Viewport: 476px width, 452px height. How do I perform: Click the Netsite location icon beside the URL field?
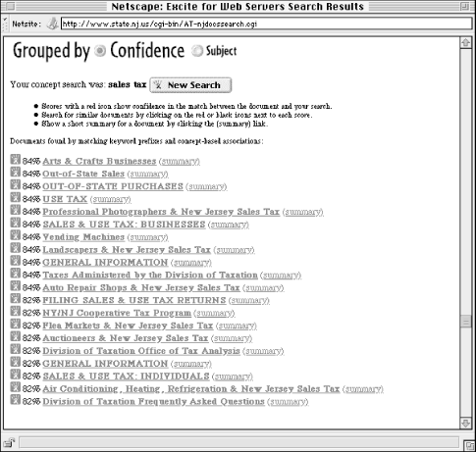52,24
